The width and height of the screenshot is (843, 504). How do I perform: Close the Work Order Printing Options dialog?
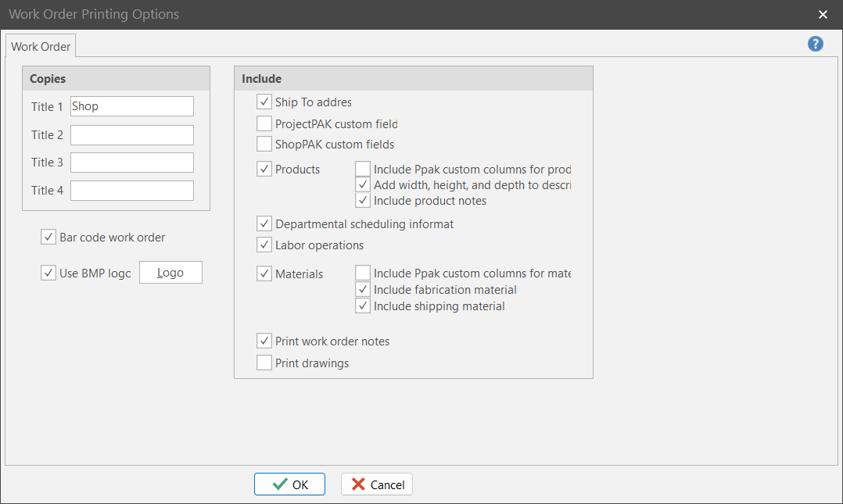823,15
